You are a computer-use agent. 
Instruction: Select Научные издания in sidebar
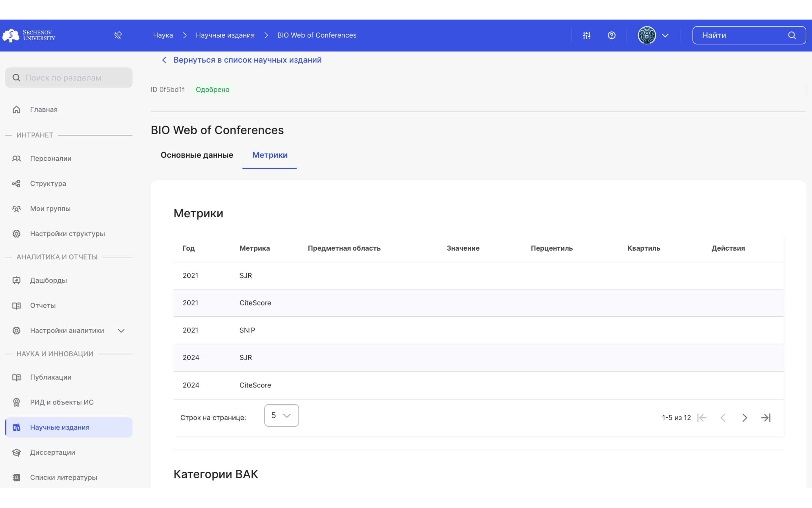coord(69,427)
